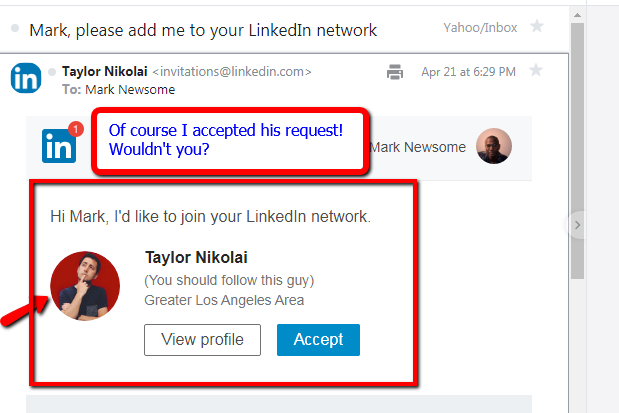Click recipient Mark Newsome in To line

pos(132,89)
